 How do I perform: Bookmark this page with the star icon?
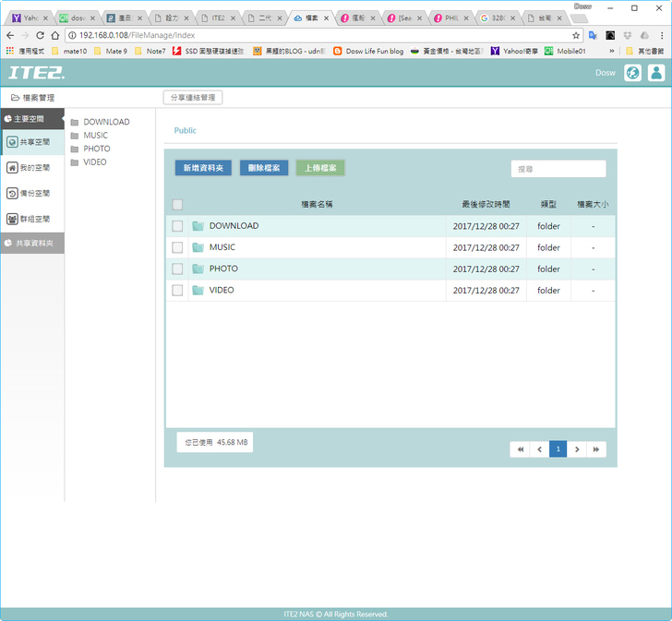point(576,35)
